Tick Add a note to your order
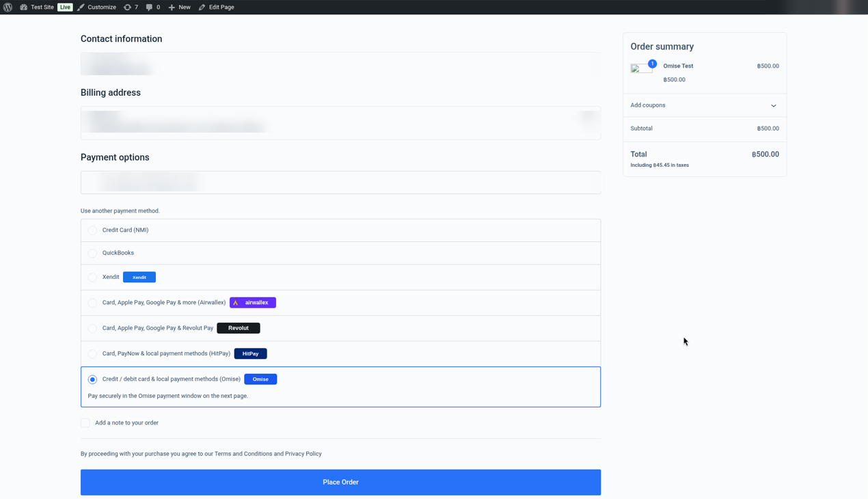Screen dimensions: 868x499 tap(85, 423)
